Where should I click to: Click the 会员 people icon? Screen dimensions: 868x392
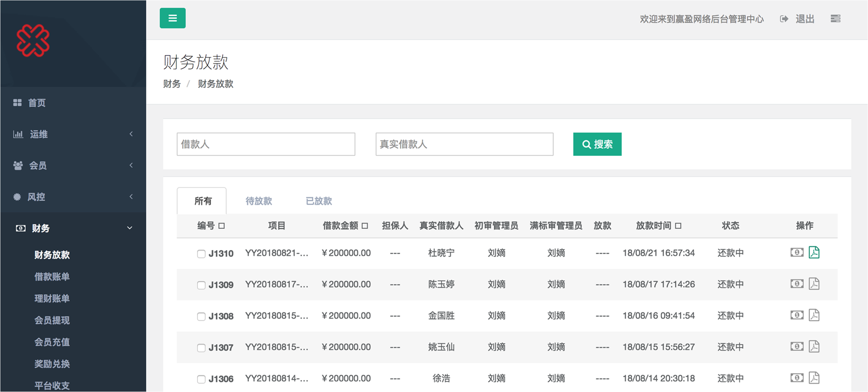point(18,165)
